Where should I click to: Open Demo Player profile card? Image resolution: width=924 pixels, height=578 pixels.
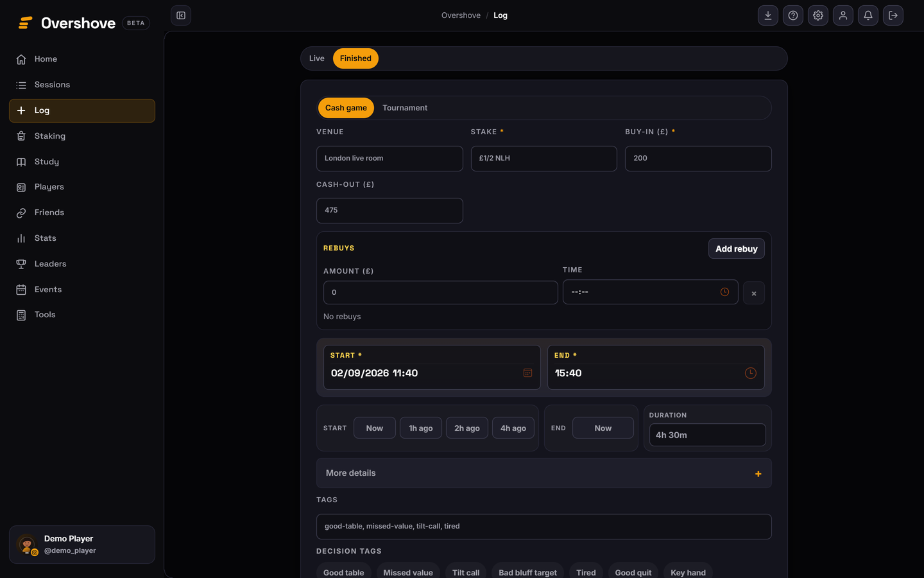coord(82,545)
